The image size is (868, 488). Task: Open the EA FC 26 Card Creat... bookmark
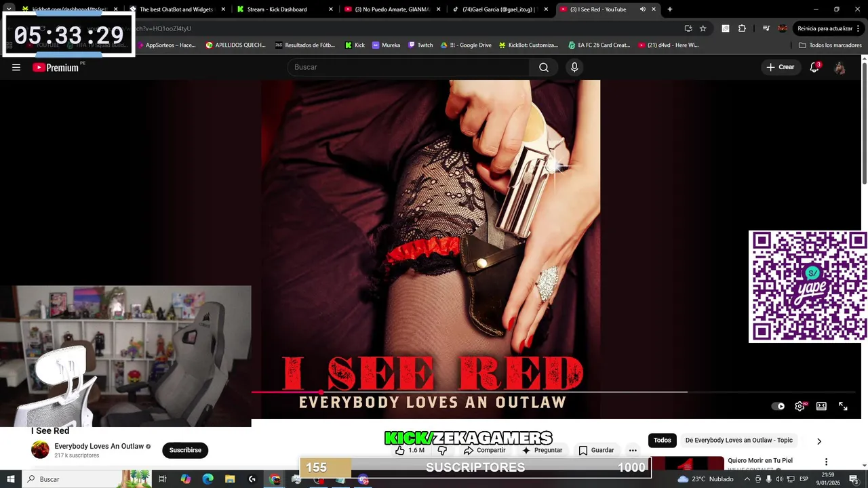[x=599, y=45]
